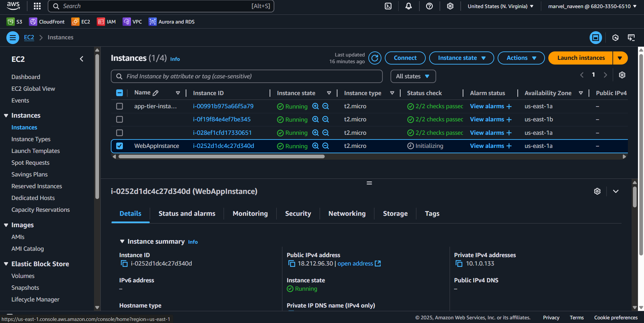This screenshot has width=644, height=323.
Task: Open the All states filter dropdown
Action: 413,76
